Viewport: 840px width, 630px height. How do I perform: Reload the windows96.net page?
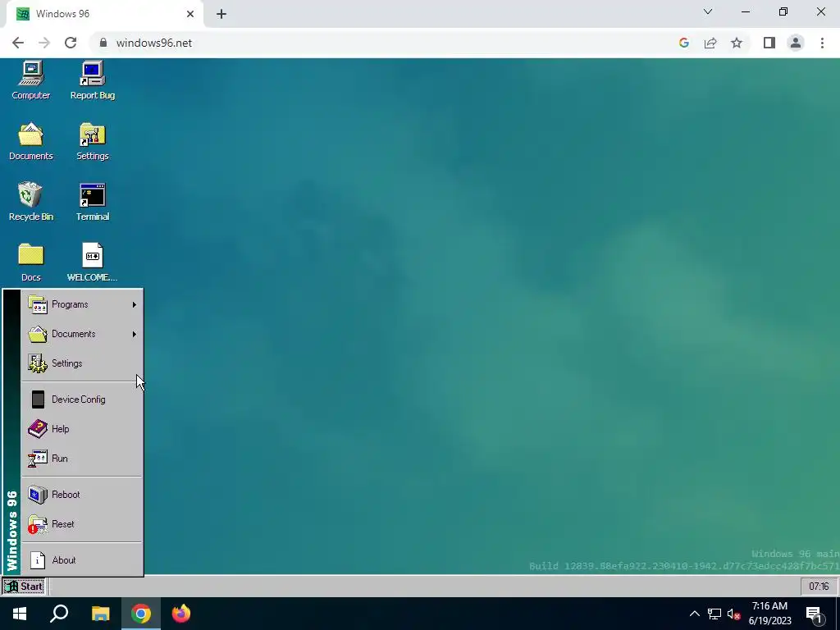[71, 43]
